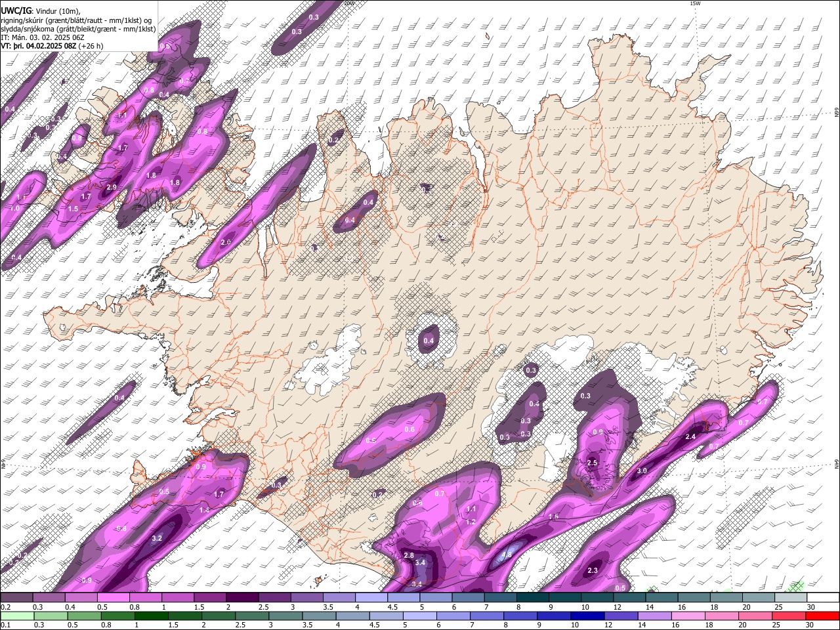Click the pale green 0.1 swatch on rain scale
The image size is (840, 630).
coord(17,616)
